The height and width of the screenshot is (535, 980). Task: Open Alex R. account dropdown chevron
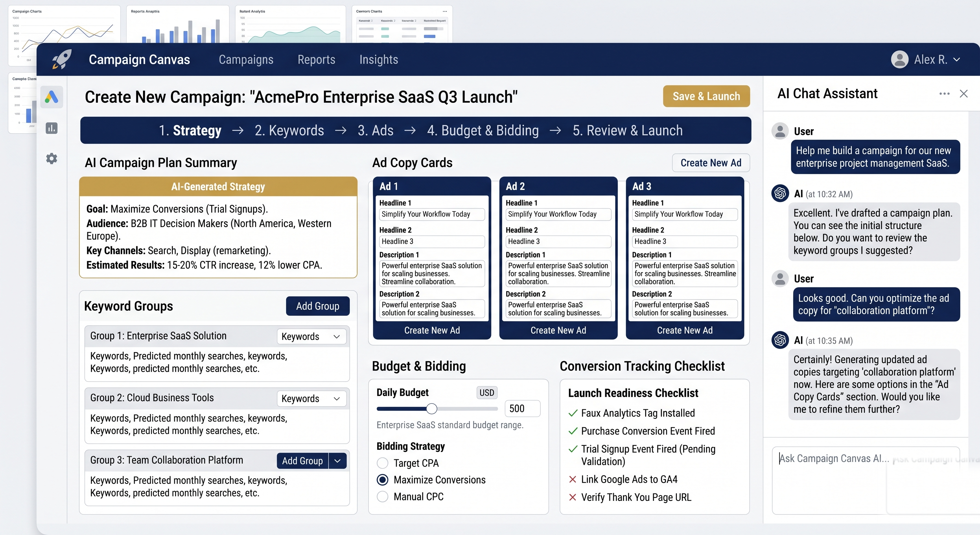click(957, 60)
